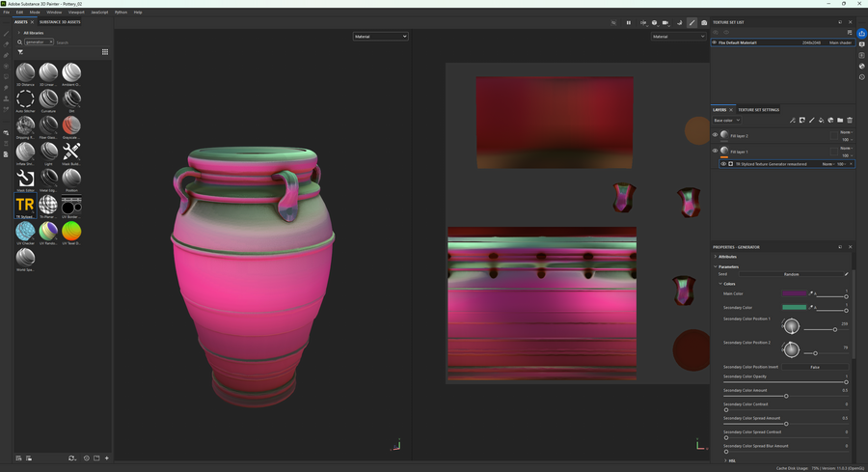The width and height of the screenshot is (868, 472).
Task: Click the pause rendering icon in toolbar
Action: (x=628, y=22)
